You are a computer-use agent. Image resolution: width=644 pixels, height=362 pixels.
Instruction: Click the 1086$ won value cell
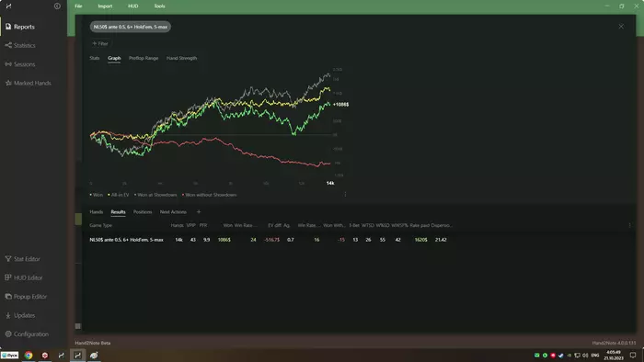224,240
